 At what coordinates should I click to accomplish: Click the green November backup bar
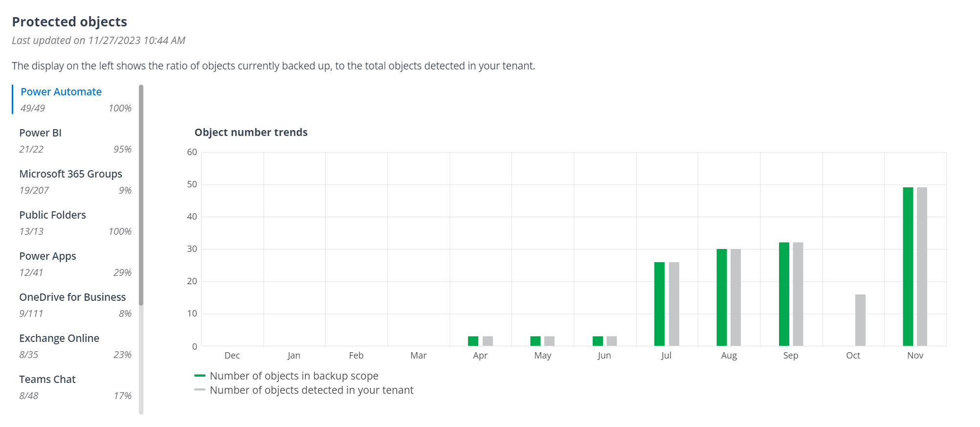point(908,267)
